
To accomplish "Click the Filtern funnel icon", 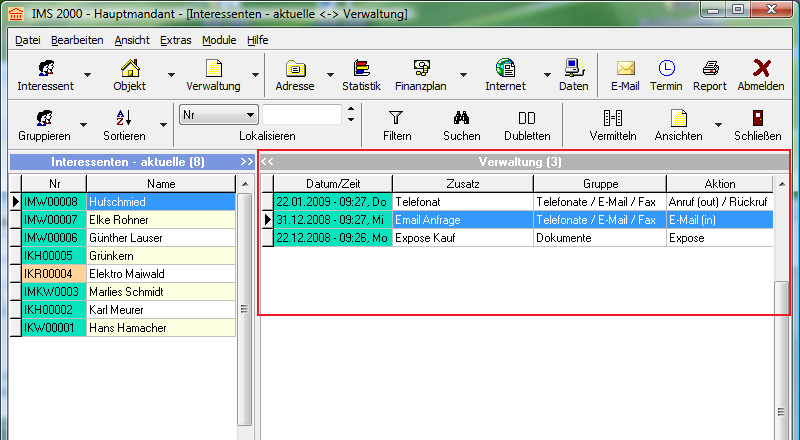I will click(397, 118).
